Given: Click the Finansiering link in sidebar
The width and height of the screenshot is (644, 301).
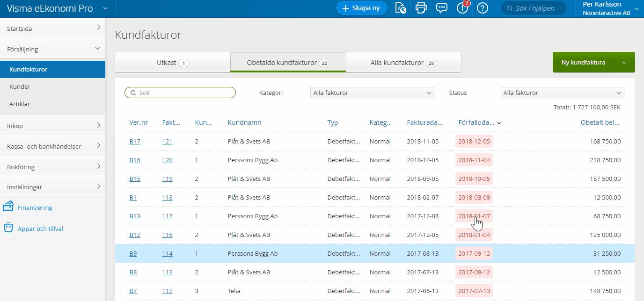Looking at the screenshot, I should [35, 208].
